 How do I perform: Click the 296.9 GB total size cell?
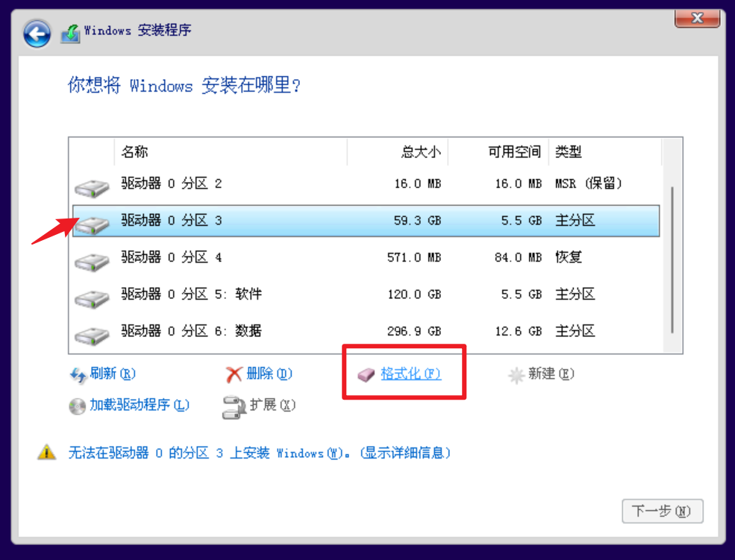414,332
